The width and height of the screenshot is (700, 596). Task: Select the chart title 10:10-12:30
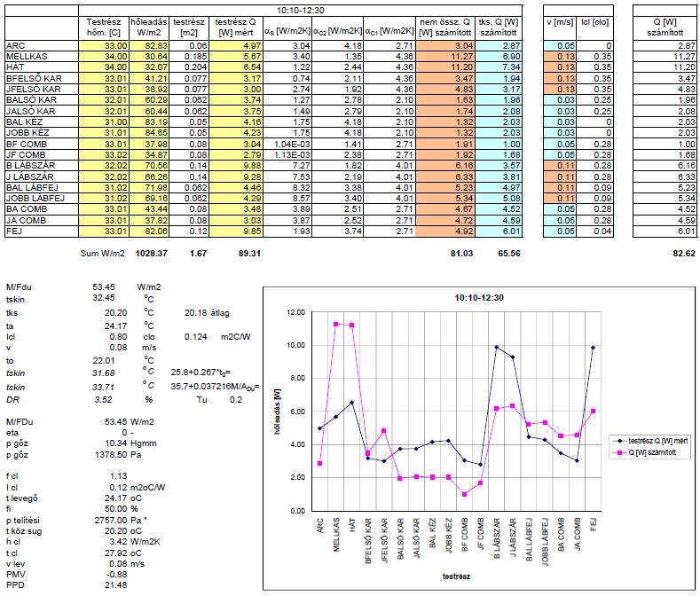(x=479, y=298)
